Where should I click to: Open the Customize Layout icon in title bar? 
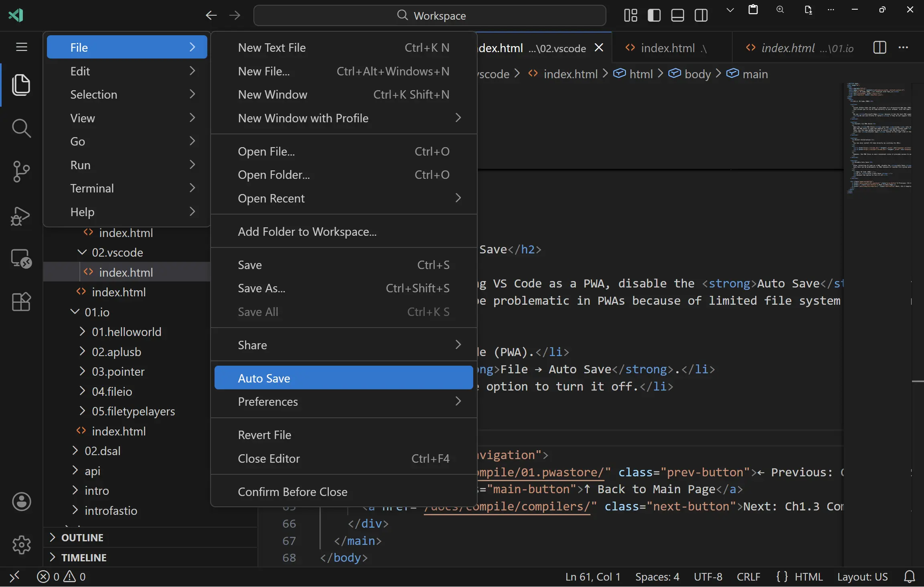point(630,15)
